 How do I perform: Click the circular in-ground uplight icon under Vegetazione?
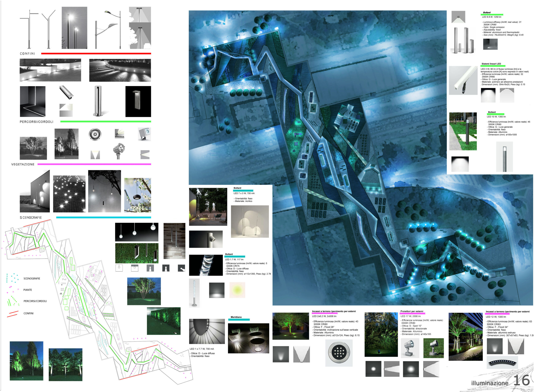pyautogui.click(x=95, y=134)
